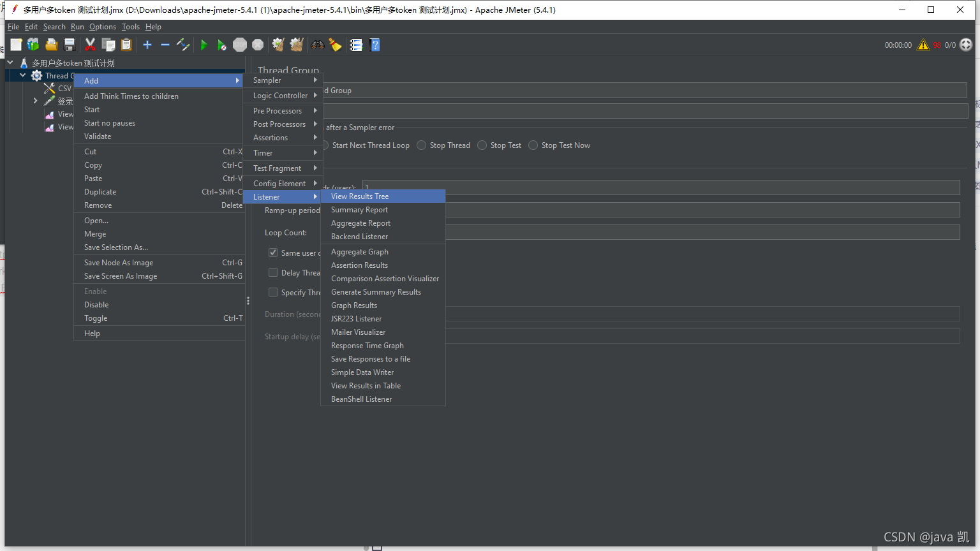Open Search with the binoculars icon

click(317, 45)
